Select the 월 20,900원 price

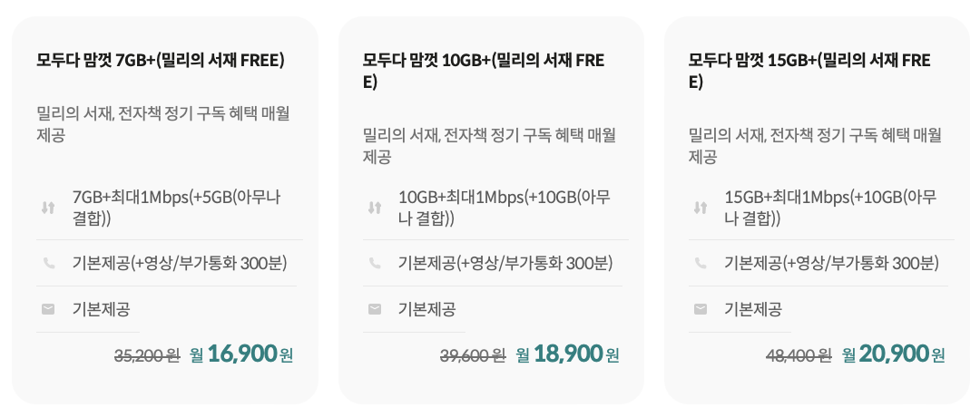pyautogui.click(x=893, y=354)
